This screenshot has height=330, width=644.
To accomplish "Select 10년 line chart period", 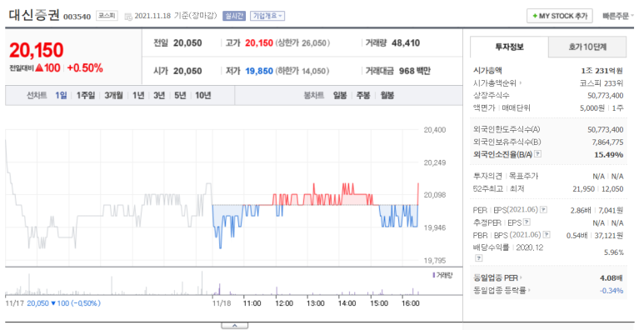I will 203,95.
